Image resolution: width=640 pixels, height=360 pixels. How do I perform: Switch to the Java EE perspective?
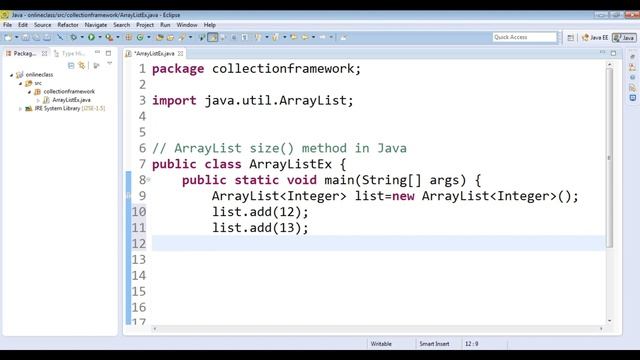pyautogui.click(x=595, y=38)
